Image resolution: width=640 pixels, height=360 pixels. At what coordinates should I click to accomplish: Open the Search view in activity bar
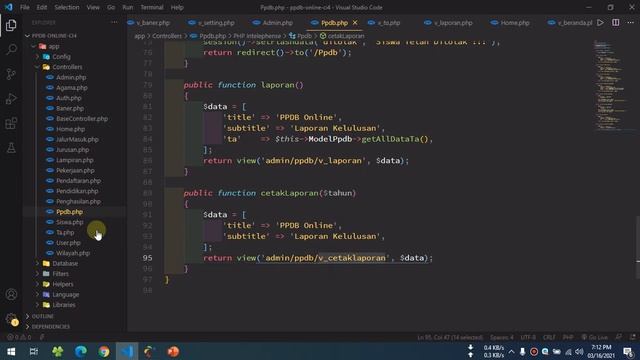coord(11,49)
